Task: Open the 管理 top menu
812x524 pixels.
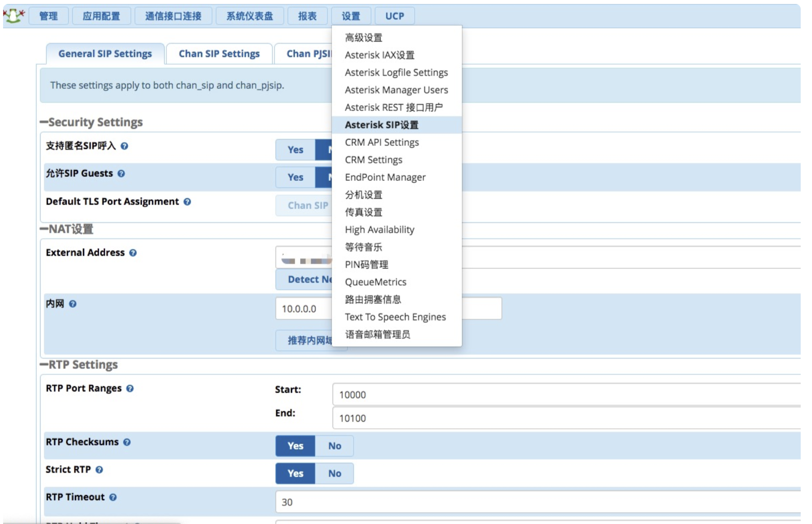Action: (49, 16)
